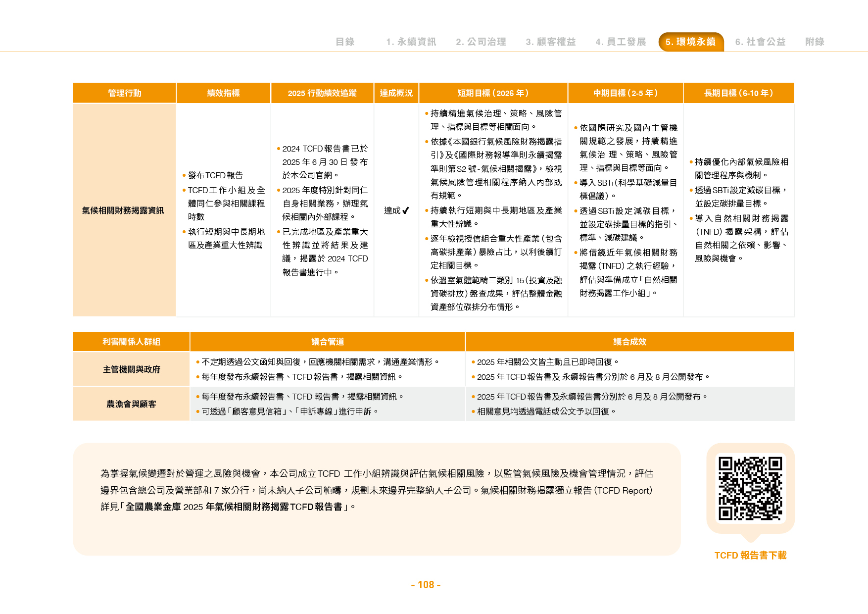This screenshot has width=868, height=614.
Task: Select the 管理行動 column header
Action: click(124, 93)
